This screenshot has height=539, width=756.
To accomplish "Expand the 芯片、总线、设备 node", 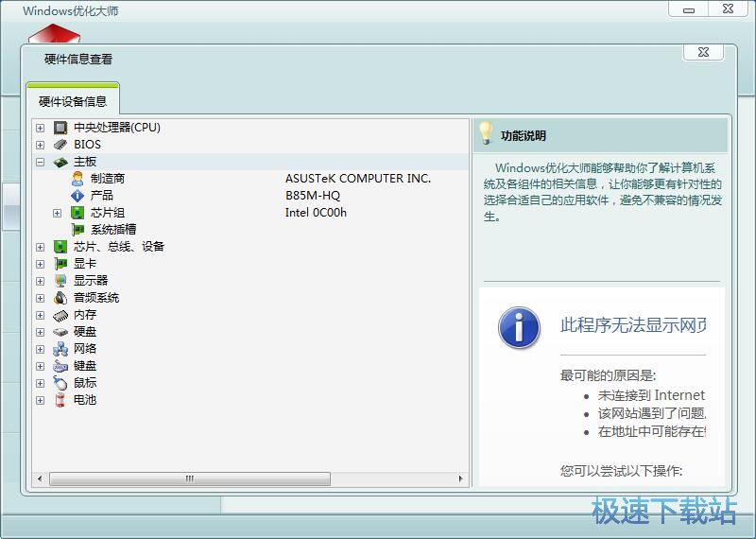I will click(x=40, y=247).
